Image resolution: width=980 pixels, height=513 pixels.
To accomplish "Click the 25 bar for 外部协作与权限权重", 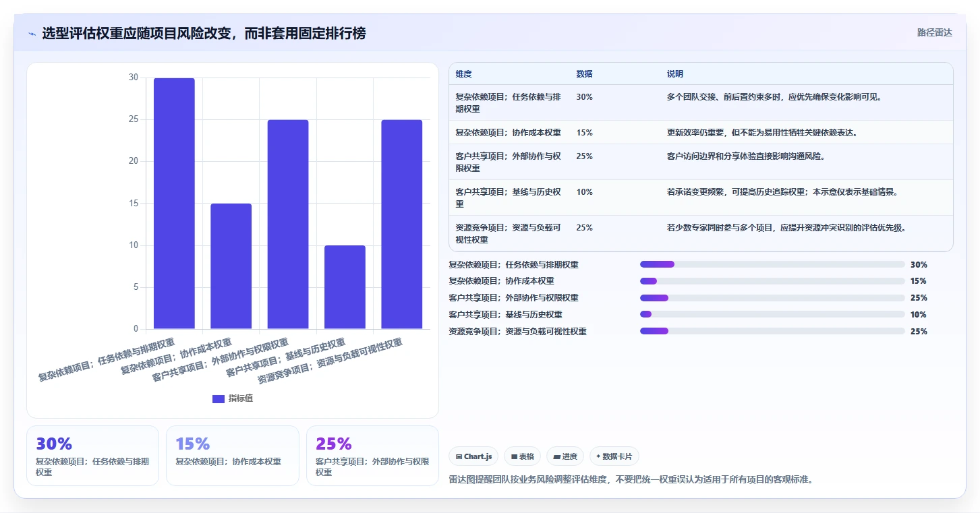I will click(x=288, y=224).
